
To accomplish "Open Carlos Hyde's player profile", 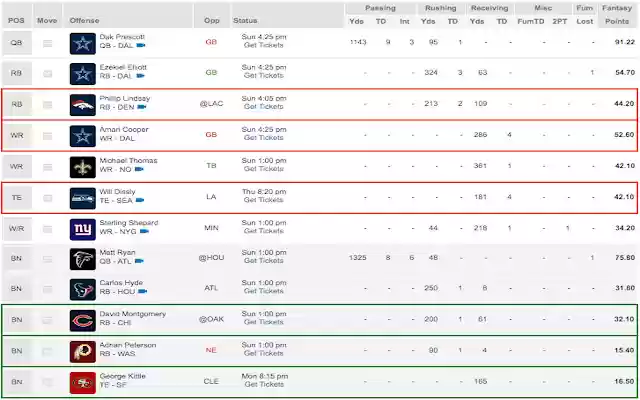I will [120, 283].
